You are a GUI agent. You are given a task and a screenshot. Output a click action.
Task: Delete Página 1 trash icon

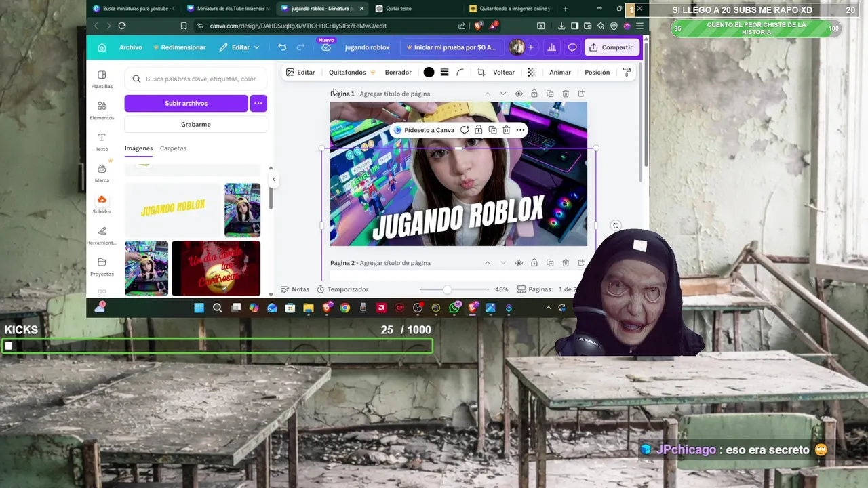tap(566, 94)
